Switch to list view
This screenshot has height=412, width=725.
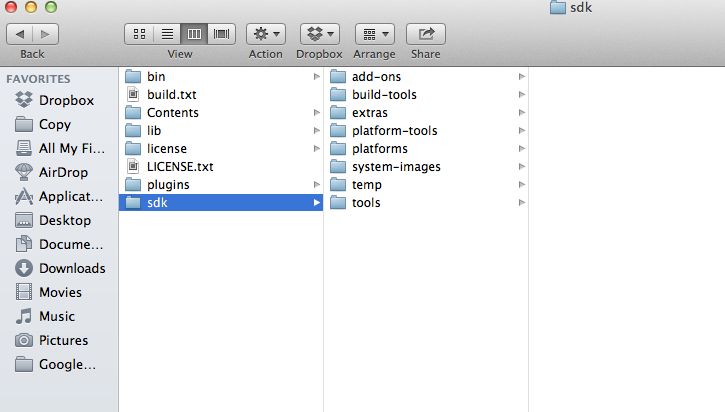(x=167, y=34)
